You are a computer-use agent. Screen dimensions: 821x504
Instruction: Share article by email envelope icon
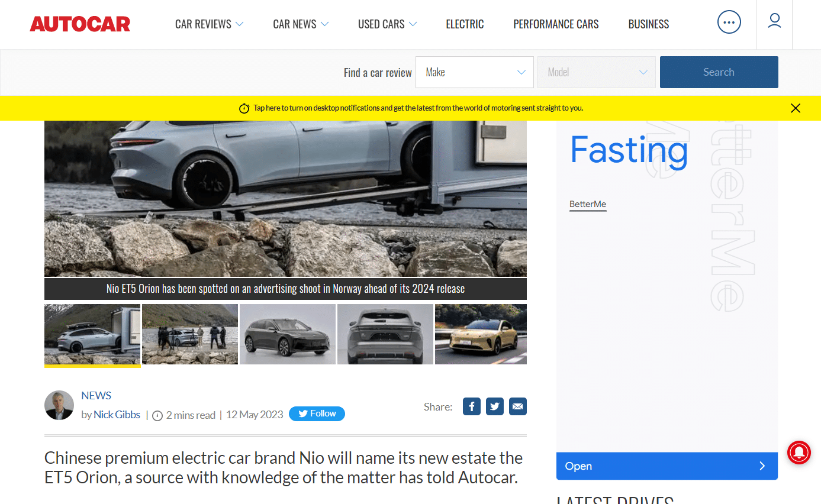(518, 406)
